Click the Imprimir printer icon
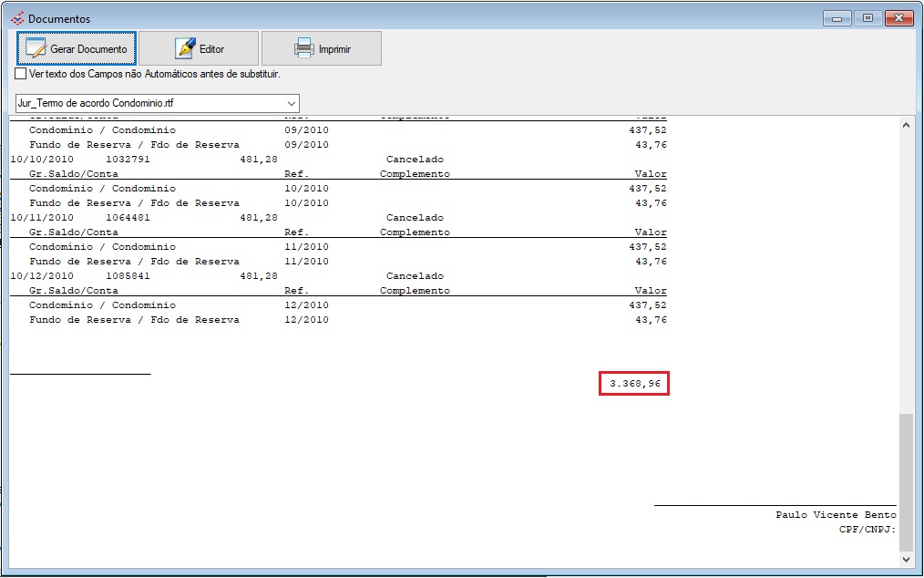This screenshot has width=924, height=578. (303, 48)
